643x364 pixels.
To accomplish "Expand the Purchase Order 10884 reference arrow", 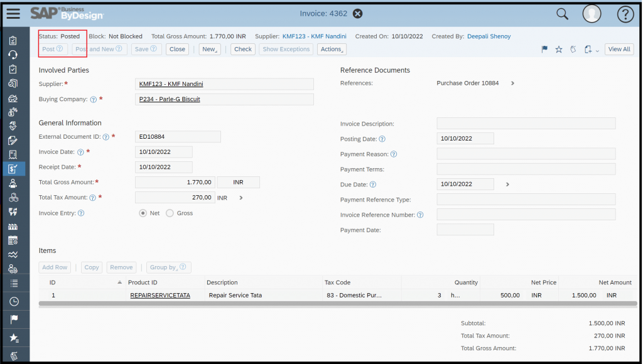I will pos(512,83).
